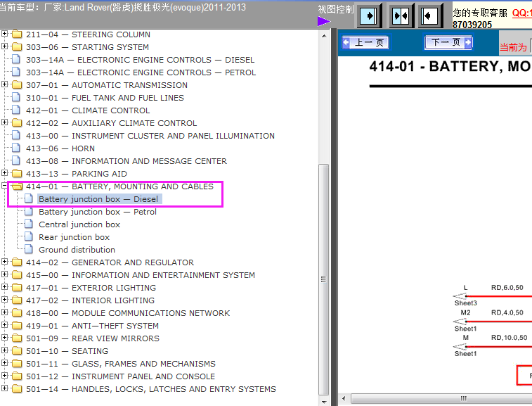Expand the 419-01 ANTI-THEFT SYSTEM folder

(x=4, y=325)
